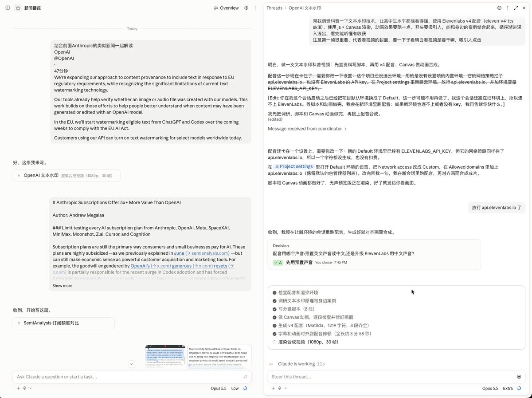Expand thread panel to full view
The height and width of the screenshot is (398, 532).
516,8
